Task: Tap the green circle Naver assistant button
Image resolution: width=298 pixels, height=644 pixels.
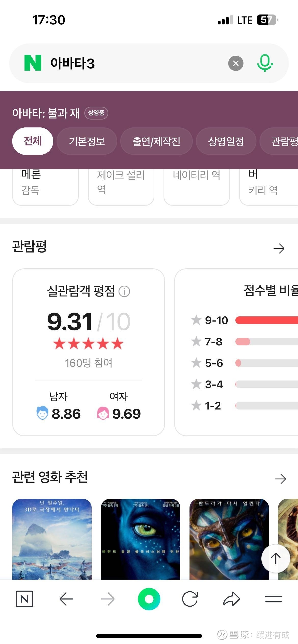Action: 149,599
